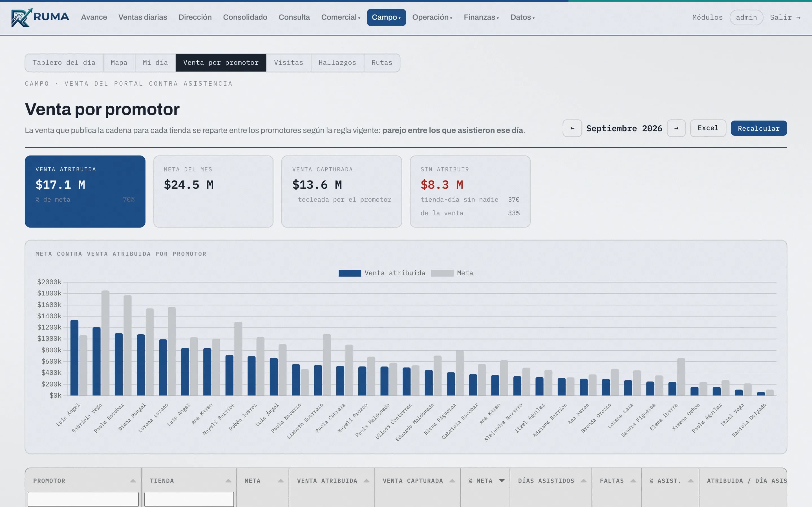Open the Finanzas dropdown menu
The width and height of the screenshot is (812, 507).
pos(481,17)
